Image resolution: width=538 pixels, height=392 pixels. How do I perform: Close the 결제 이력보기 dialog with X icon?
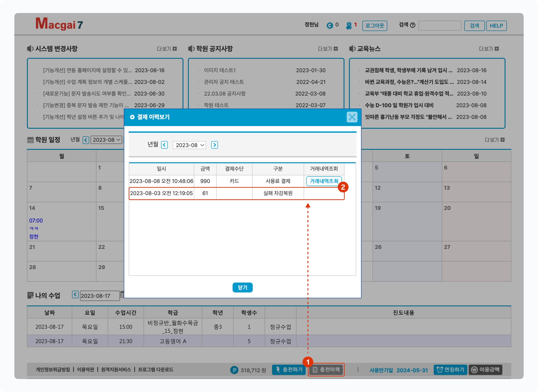pos(352,117)
